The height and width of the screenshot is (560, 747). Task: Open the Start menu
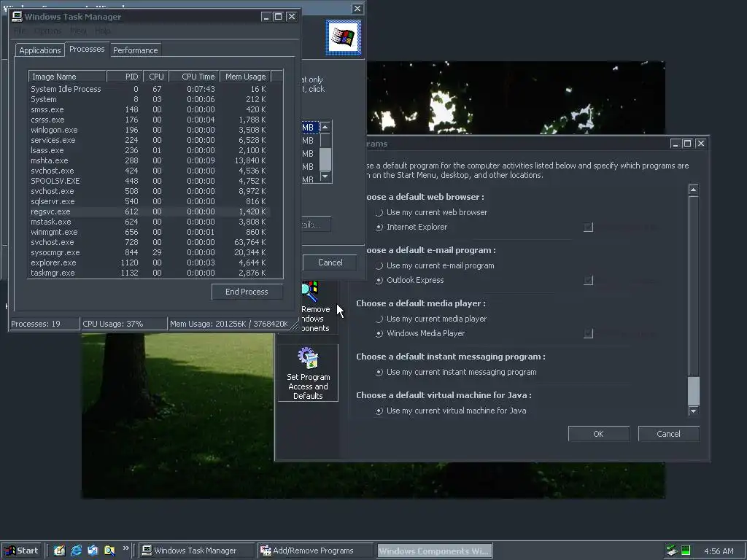point(22,551)
